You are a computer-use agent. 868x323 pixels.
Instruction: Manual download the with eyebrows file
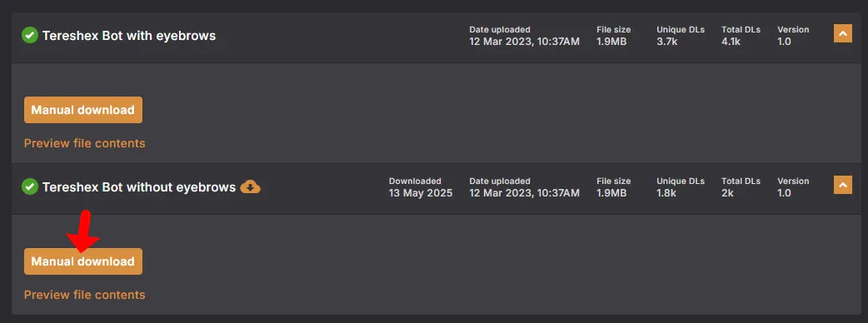click(83, 110)
